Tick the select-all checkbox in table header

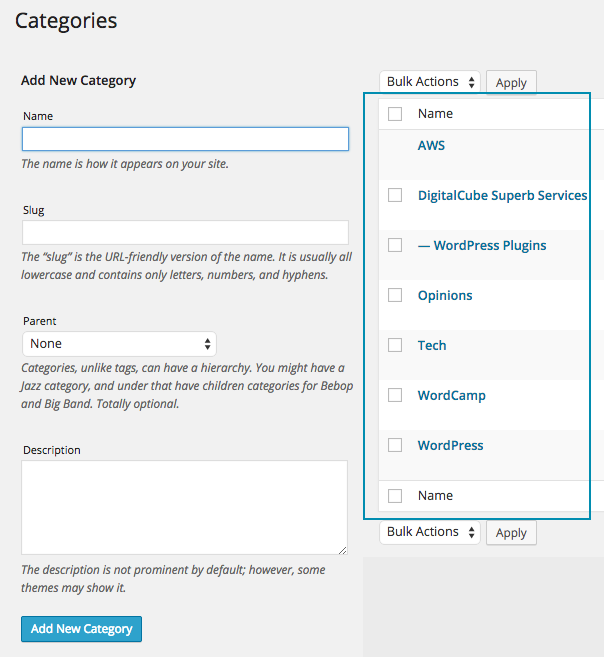pos(395,114)
